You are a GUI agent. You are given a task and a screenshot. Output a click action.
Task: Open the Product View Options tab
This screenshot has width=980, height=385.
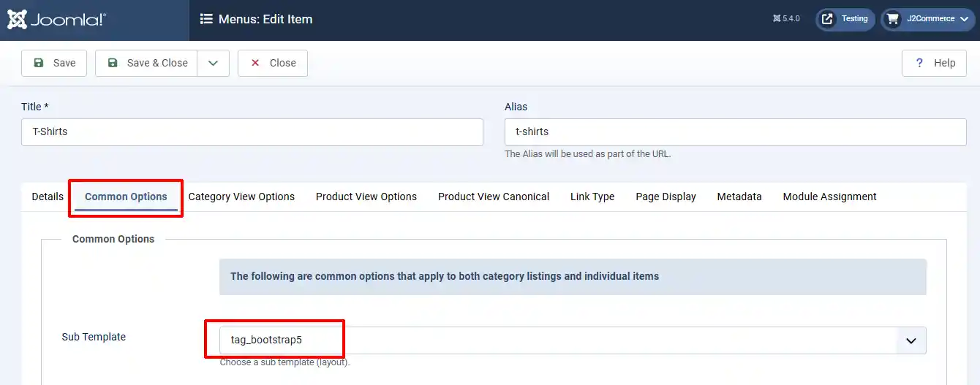coord(366,197)
